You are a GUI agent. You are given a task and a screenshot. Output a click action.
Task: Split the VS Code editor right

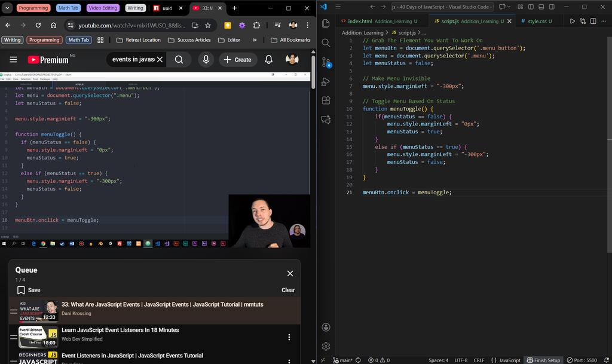(593, 21)
